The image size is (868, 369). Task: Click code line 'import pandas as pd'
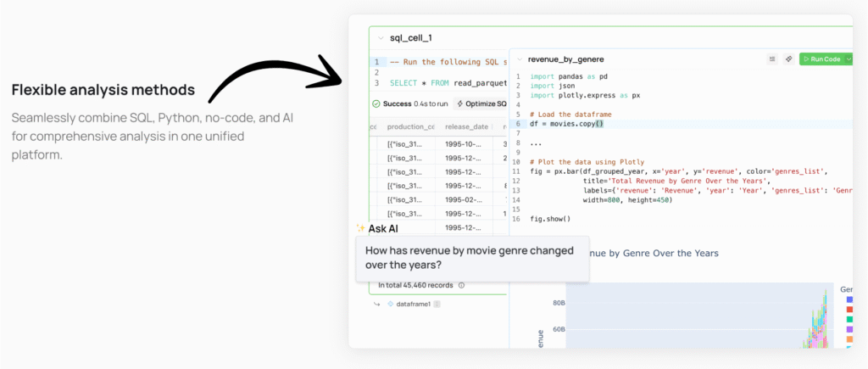point(569,76)
